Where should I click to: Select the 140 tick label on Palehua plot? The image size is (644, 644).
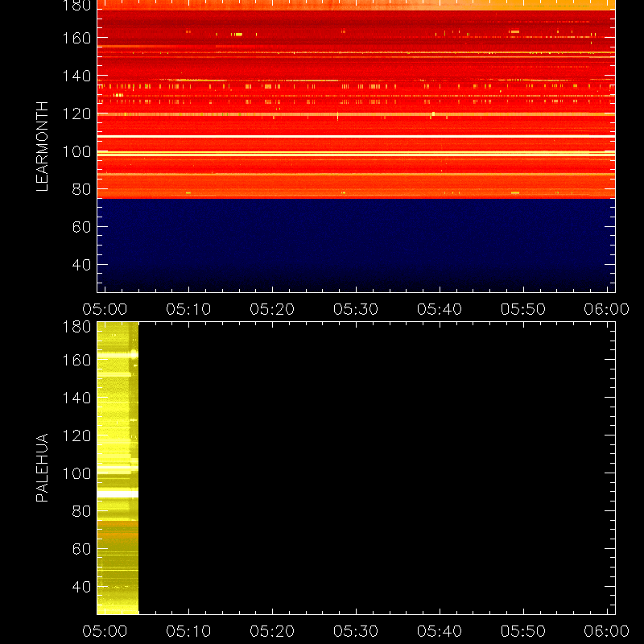[x=76, y=398]
